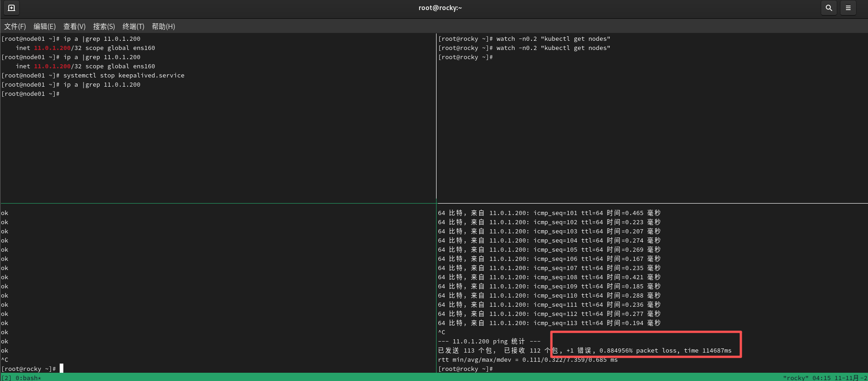Open the 文件(F) menu
Viewport: 868px width, 381px height.
[x=15, y=27]
